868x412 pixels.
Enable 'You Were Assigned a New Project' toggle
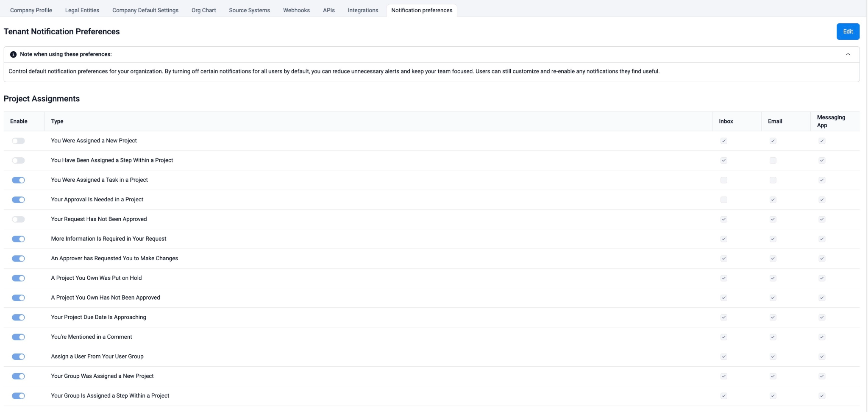pyautogui.click(x=18, y=141)
